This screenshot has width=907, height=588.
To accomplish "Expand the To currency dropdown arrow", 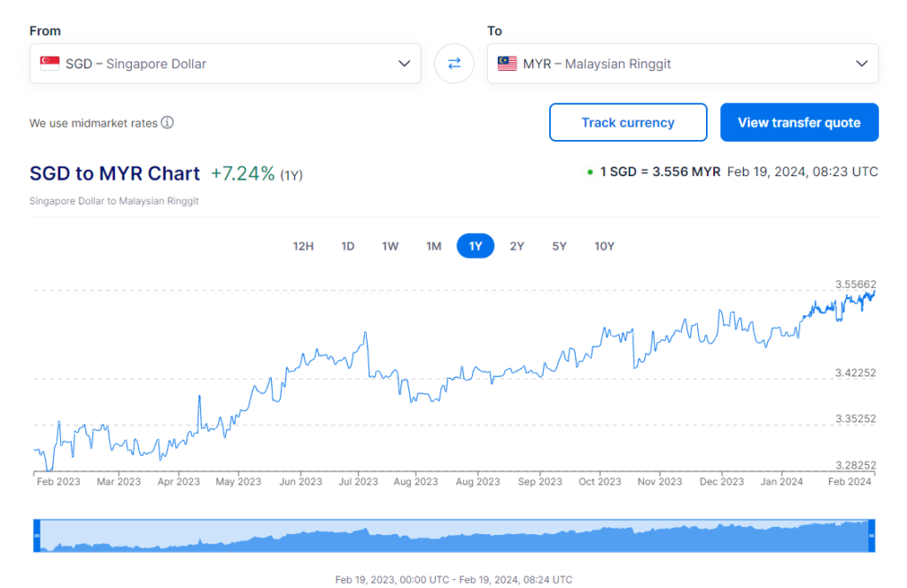I will (862, 64).
